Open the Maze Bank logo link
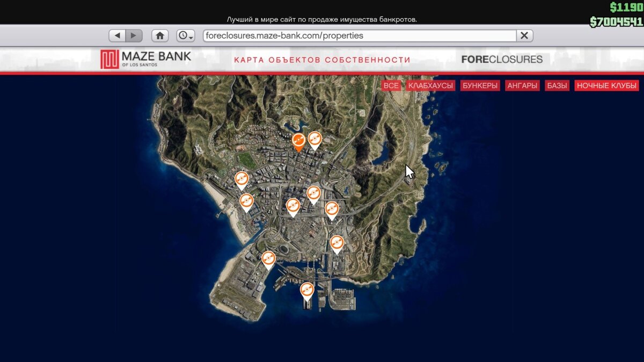This screenshot has height=362, width=644. 145,59
